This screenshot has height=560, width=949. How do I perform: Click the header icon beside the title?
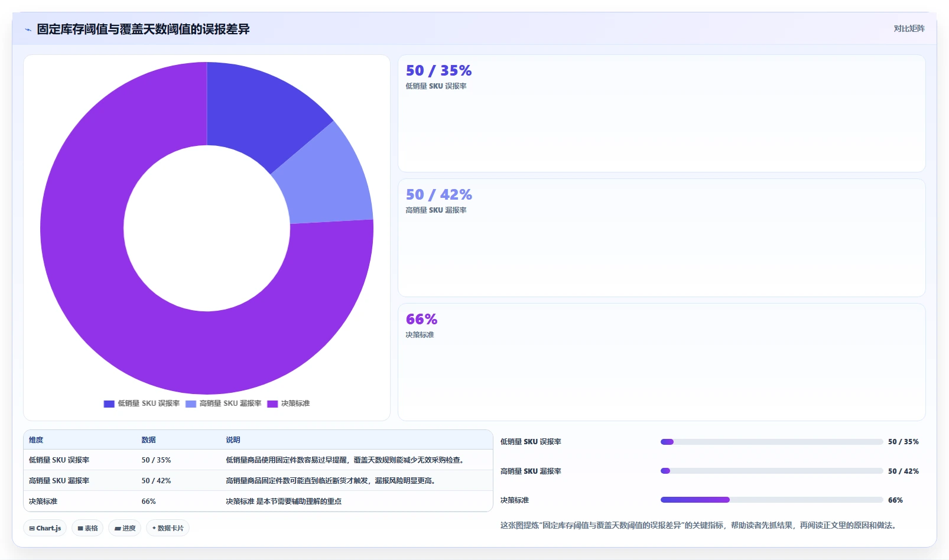coord(28,30)
